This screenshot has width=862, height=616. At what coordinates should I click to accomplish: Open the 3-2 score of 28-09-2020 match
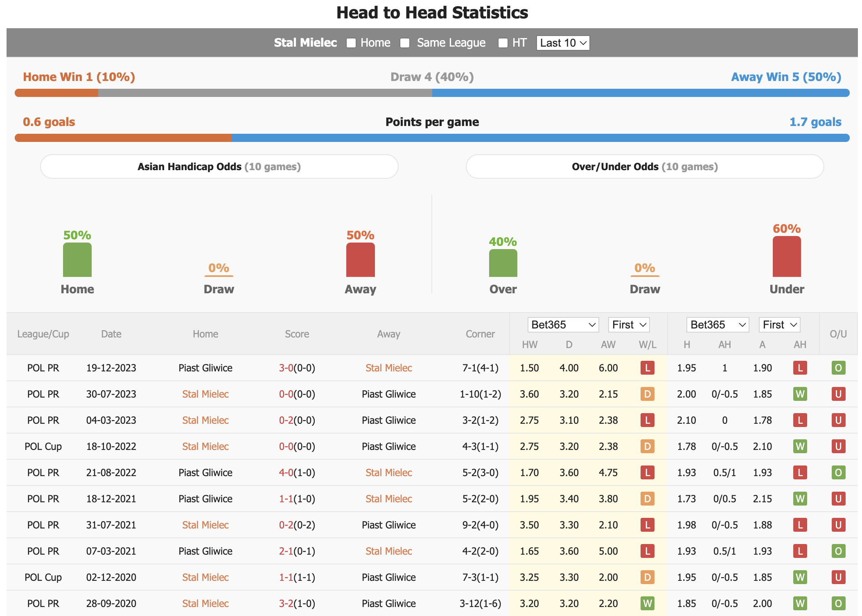click(286, 603)
